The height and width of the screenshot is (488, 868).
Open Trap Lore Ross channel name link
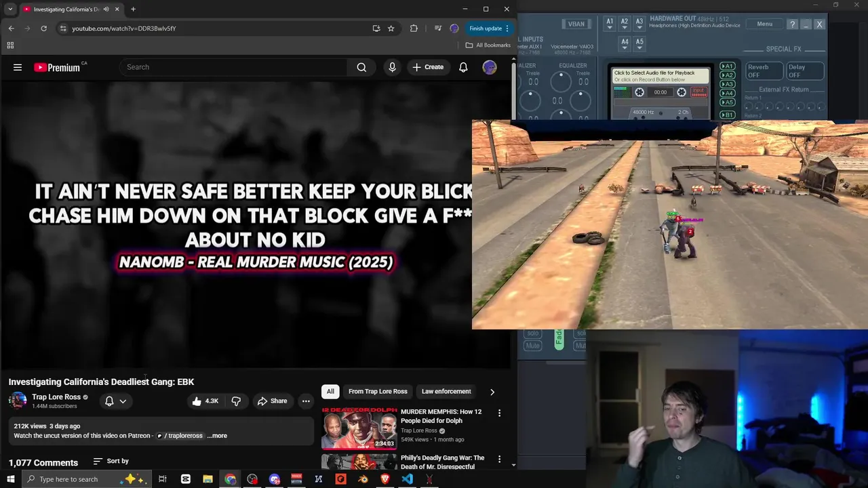pyautogui.click(x=56, y=397)
